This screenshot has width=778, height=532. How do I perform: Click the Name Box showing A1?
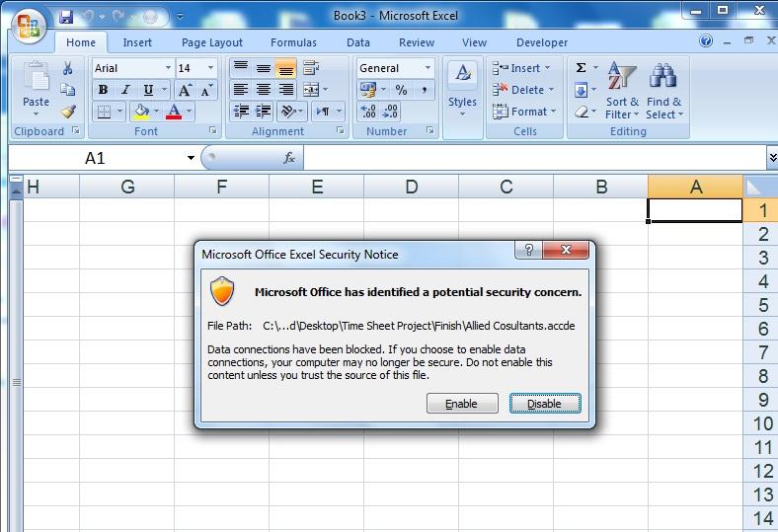point(94,158)
